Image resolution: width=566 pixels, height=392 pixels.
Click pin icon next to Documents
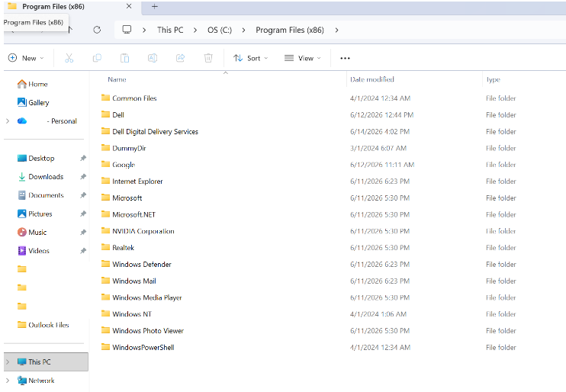[83, 195]
